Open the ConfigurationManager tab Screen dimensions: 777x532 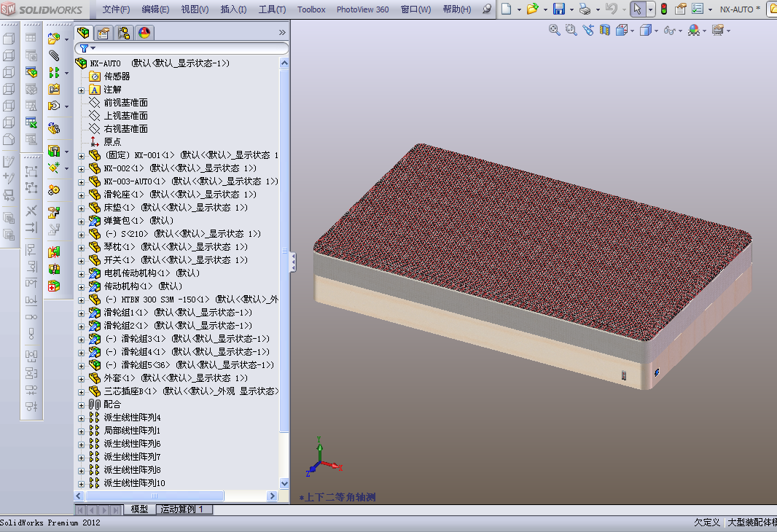click(123, 33)
